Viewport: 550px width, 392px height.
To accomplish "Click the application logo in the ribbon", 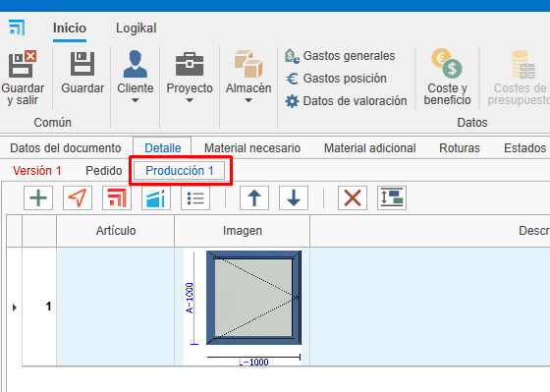I will pyautogui.click(x=17, y=28).
